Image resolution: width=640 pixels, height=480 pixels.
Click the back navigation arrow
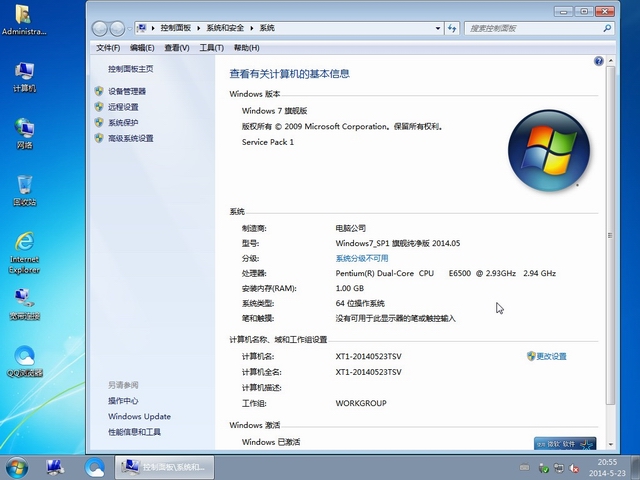[99, 29]
